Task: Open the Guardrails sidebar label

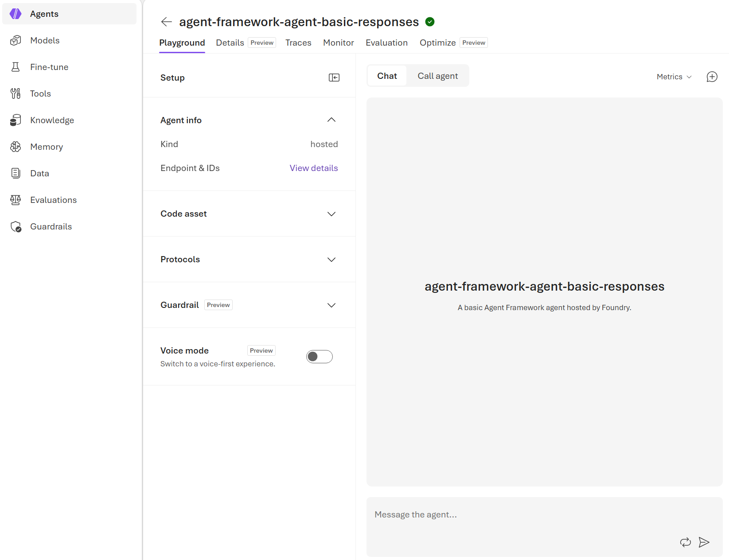Action: coord(51,226)
